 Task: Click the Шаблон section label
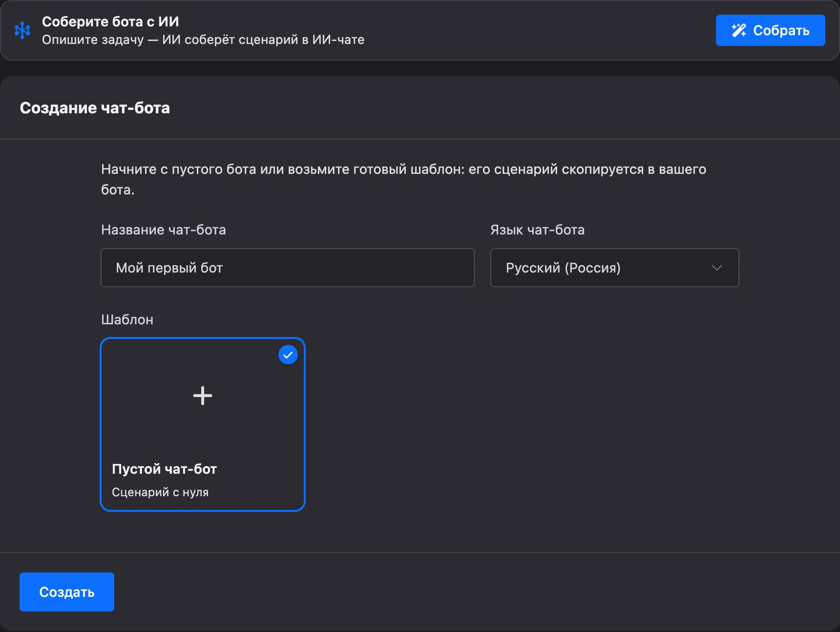(x=127, y=319)
